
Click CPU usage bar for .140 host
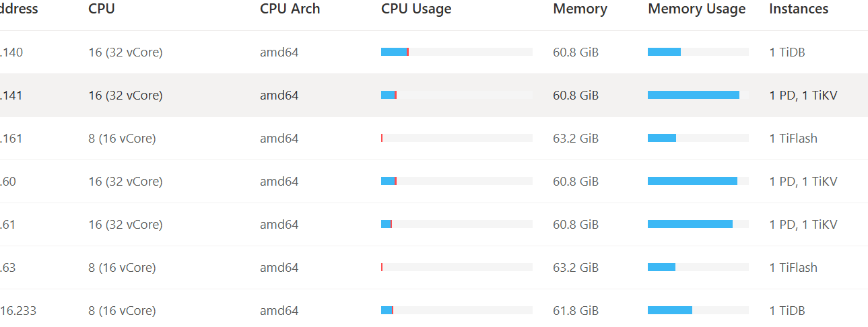457,52
